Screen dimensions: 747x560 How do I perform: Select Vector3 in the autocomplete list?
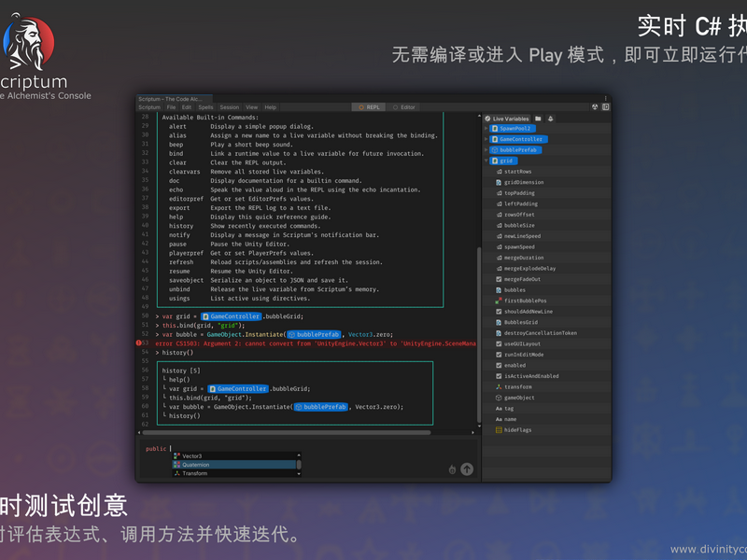click(x=234, y=455)
